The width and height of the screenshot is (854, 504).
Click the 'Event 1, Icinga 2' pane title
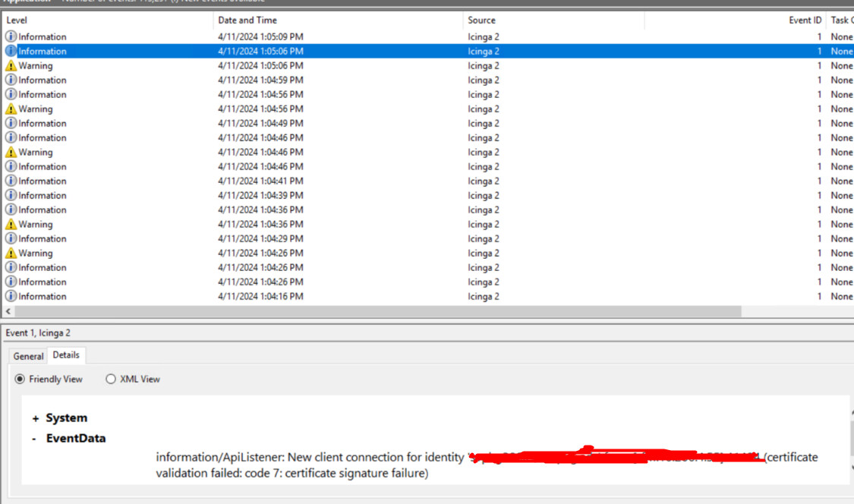(38, 333)
